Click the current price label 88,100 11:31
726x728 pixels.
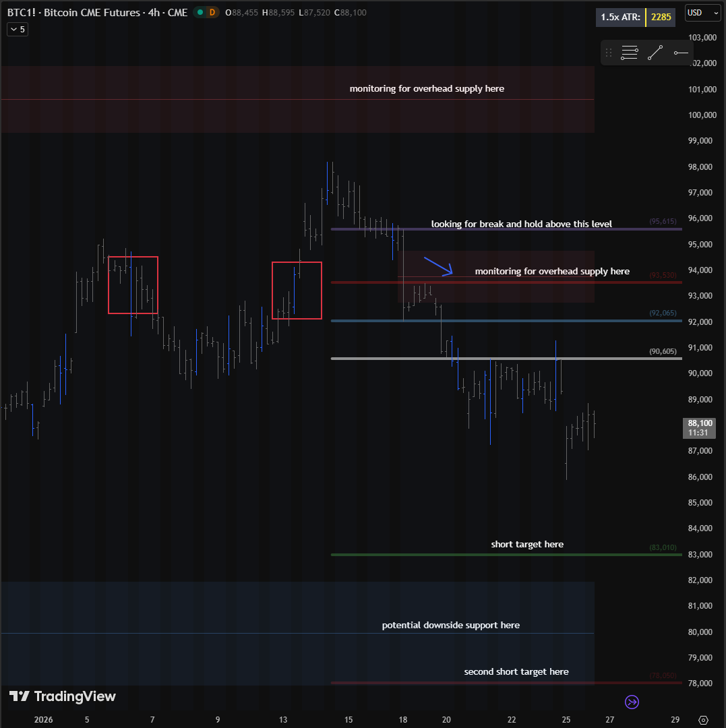[x=699, y=428]
